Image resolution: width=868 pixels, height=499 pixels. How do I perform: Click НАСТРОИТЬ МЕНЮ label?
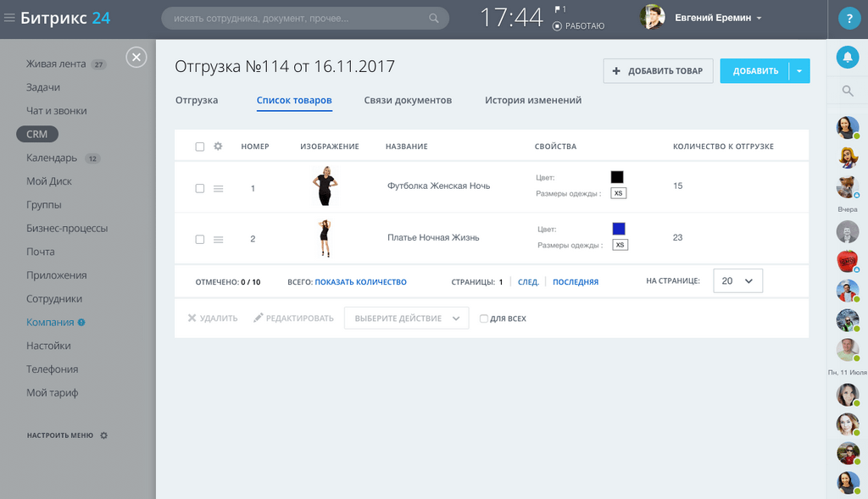(60, 435)
